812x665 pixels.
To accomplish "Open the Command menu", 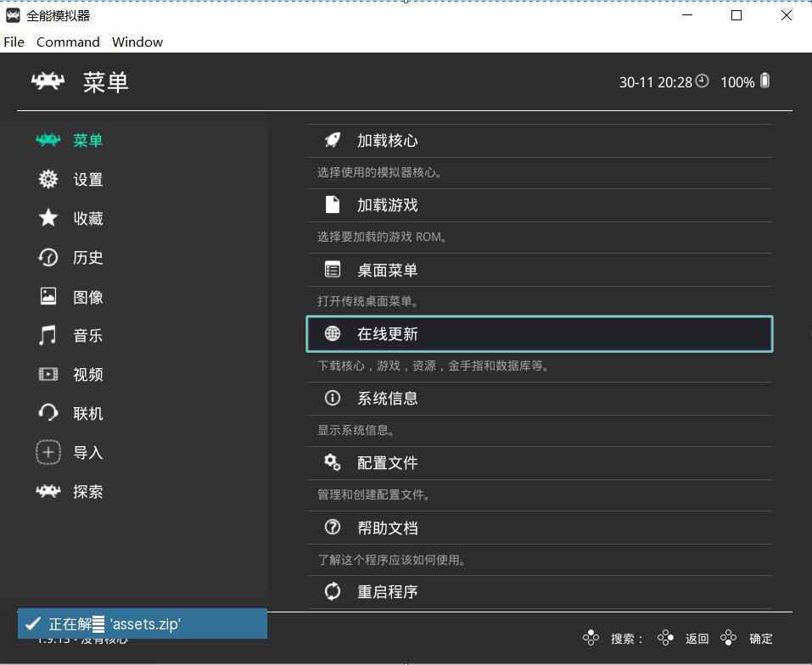I will pyautogui.click(x=68, y=42).
